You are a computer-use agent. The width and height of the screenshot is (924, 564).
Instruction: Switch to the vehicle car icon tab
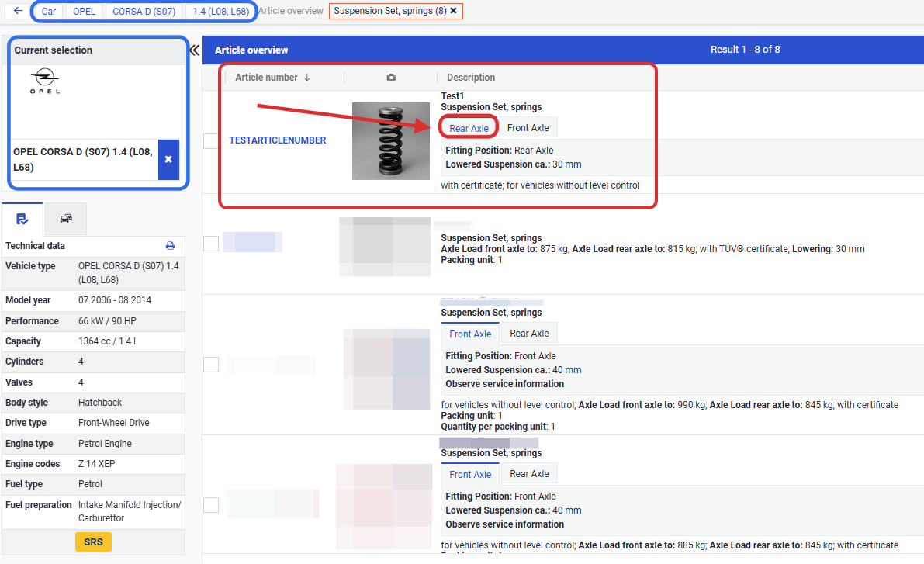coord(66,220)
